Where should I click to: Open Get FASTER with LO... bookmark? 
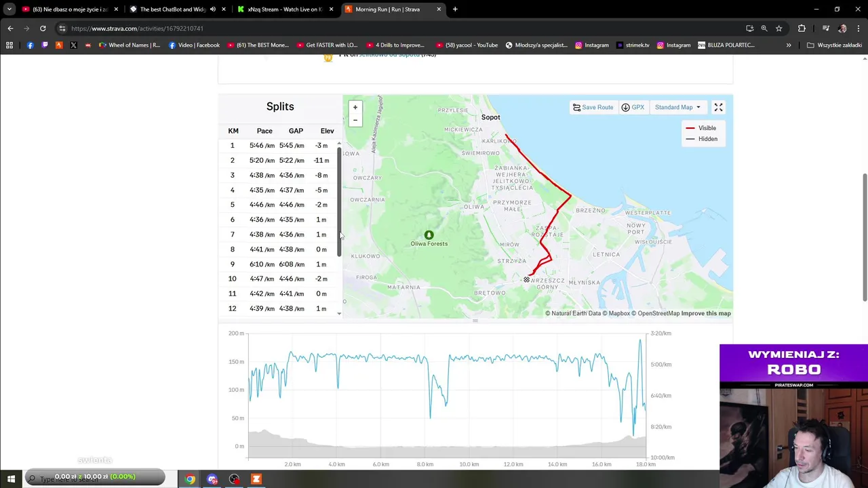coord(327,45)
